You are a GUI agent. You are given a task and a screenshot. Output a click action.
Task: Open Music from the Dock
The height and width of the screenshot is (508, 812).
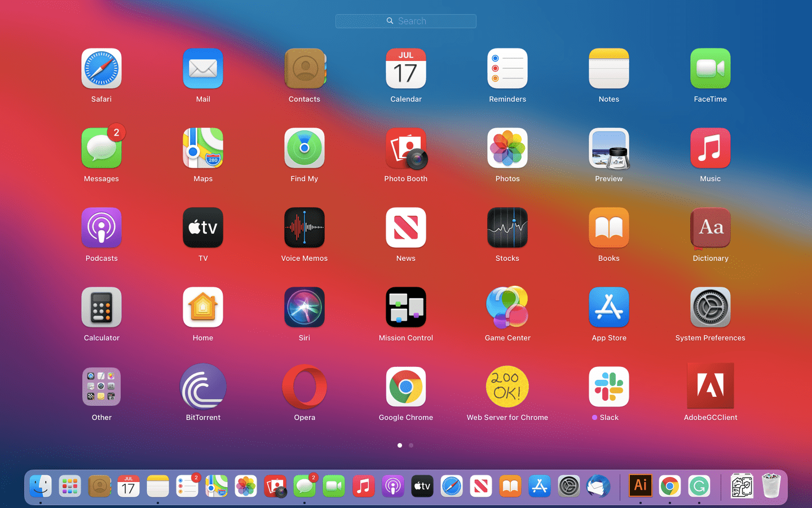[x=363, y=486]
